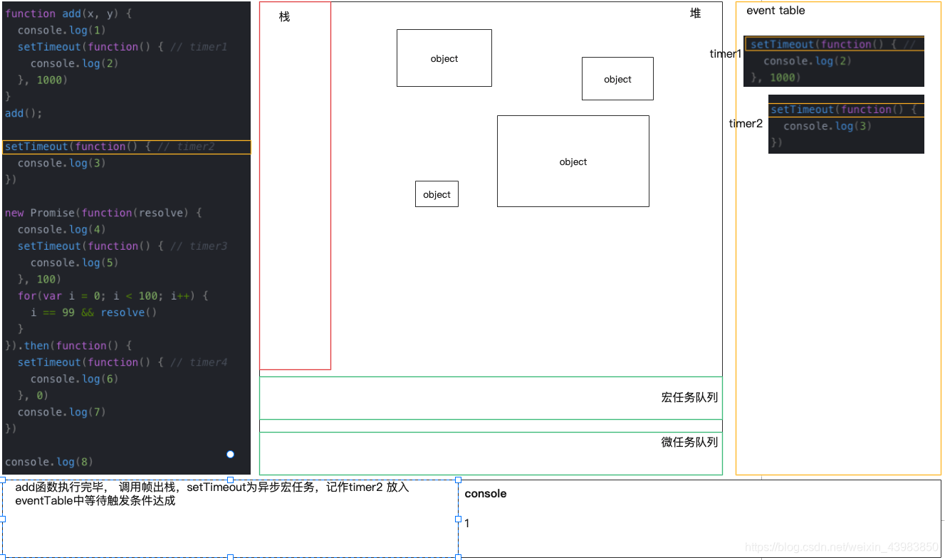Click the setTimeout line commented timer3
Image resolution: width=945 pixels, height=560 pixels.
[x=122, y=246]
